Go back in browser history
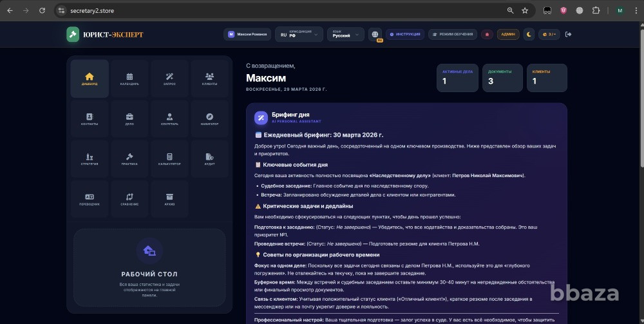The width and height of the screenshot is (644, 324). click(10, 11)
